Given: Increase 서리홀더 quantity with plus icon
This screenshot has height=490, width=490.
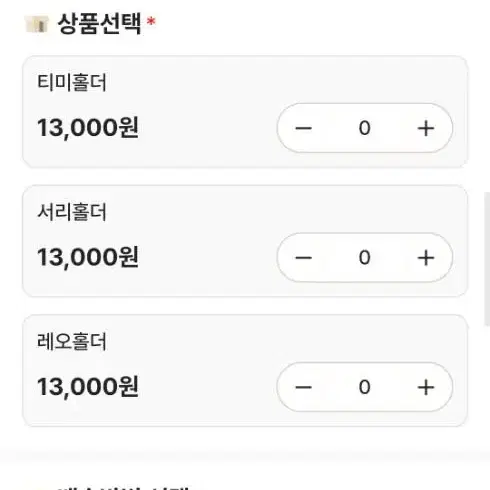Looking at the screenshot, I should coord(426,258).
